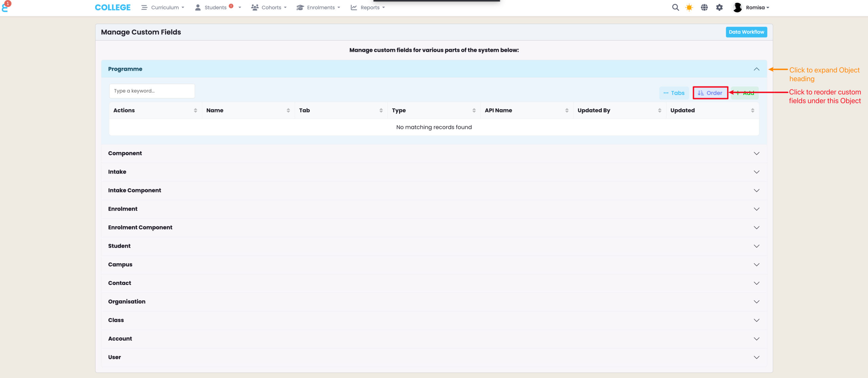Expand the Organisation section
This screenshot has width=868, height=378.
(x=756, y=302)
